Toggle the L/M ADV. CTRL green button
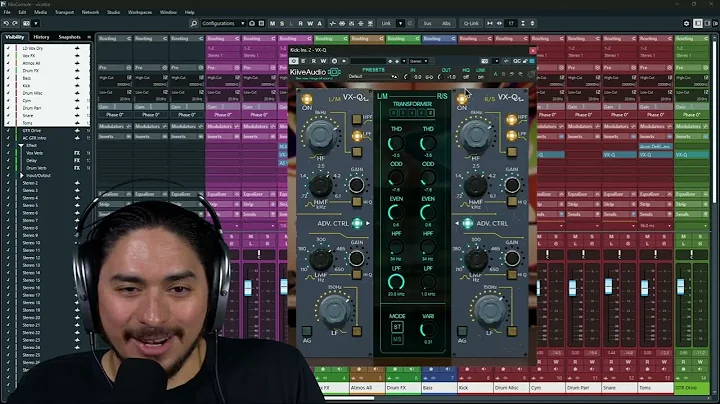Viewport: 720px width, 404px height. click(357, 223)
